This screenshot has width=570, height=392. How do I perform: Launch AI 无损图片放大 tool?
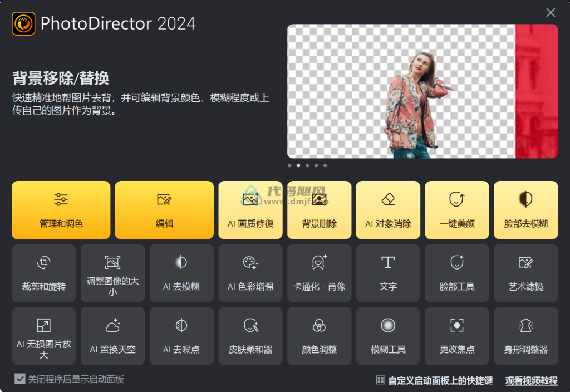(44, 336)
